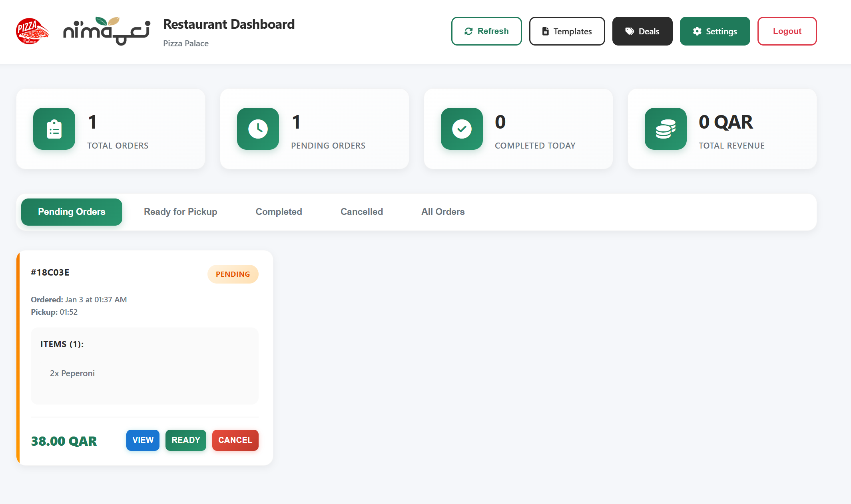The width and height of the screenshot is (851, 504).
Task: Click the clipboard Total Orders icon
Action: click(54, 129)
